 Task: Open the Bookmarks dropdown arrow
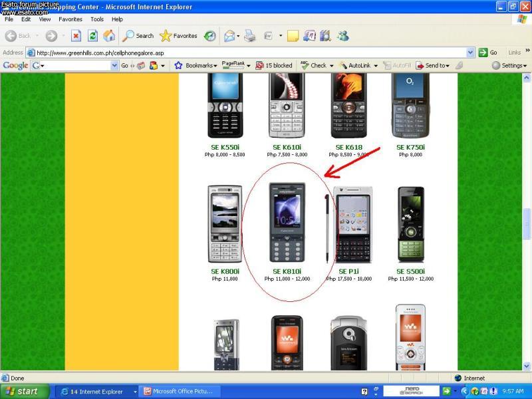pos(215,66)
